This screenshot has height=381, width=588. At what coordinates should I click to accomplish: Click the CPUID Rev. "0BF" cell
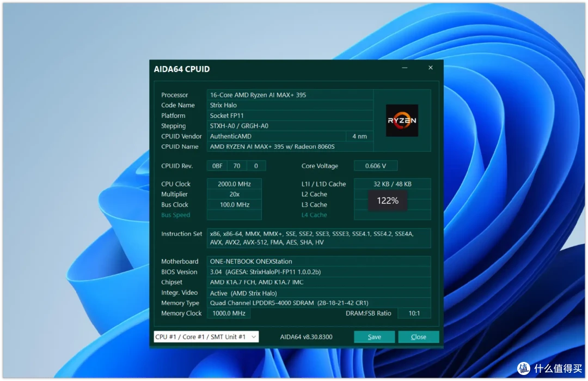[x=217, y=166]
